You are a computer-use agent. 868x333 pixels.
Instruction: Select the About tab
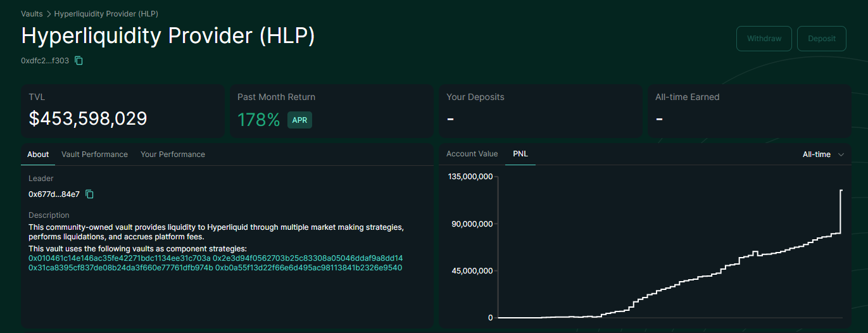38,154
